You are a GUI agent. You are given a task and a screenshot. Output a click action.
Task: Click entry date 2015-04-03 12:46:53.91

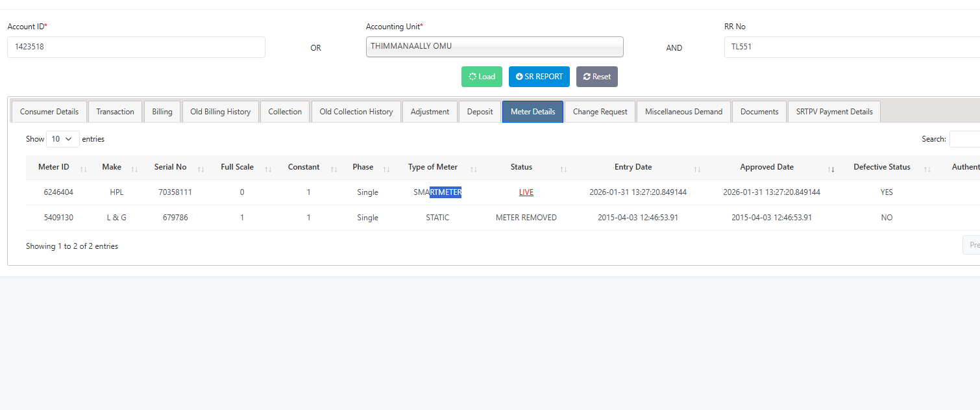[x=638, y=218]
